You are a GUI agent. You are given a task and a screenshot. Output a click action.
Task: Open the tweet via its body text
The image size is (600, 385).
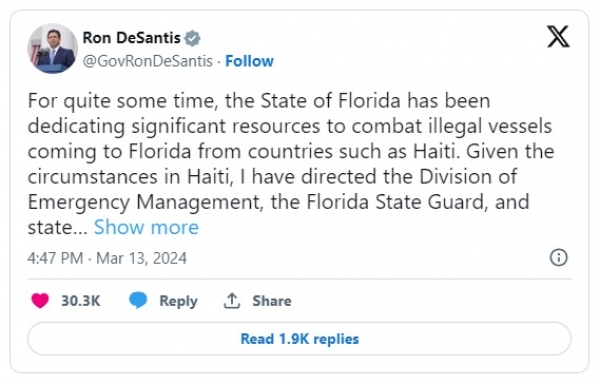tap(291, 164)
